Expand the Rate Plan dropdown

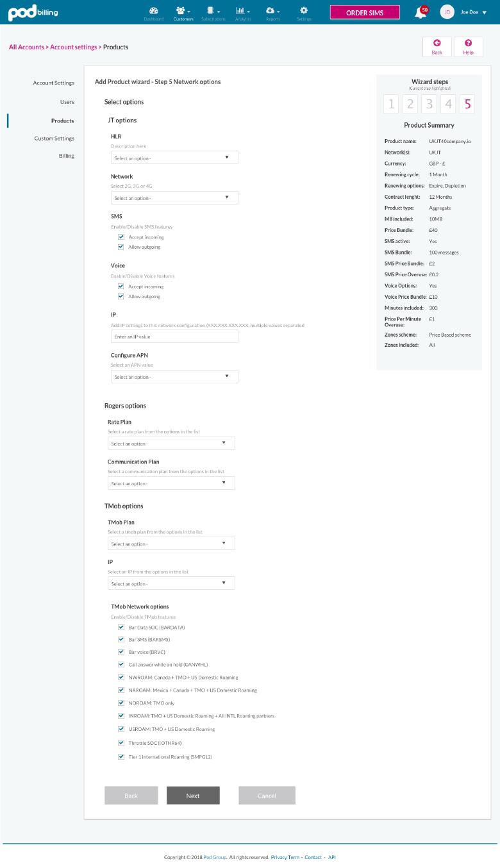pos(171,443)
